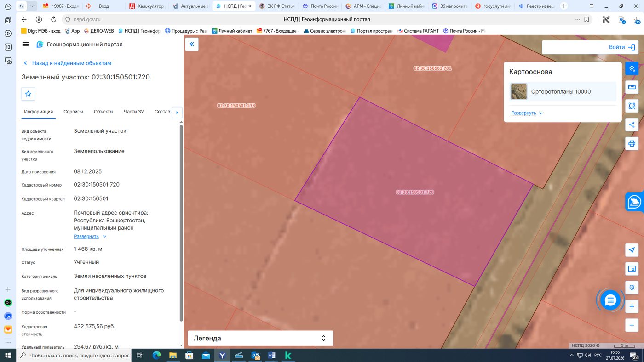Add parcel to favorites with star icon
Viewport: 644px width, 362px height.
(28, 94)
